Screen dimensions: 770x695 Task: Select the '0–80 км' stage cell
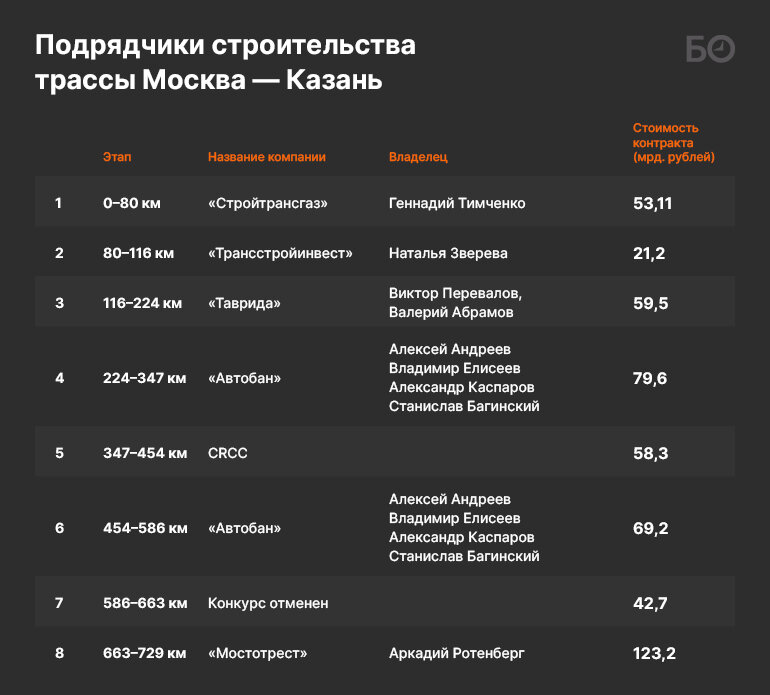click(x=132, y=203)
